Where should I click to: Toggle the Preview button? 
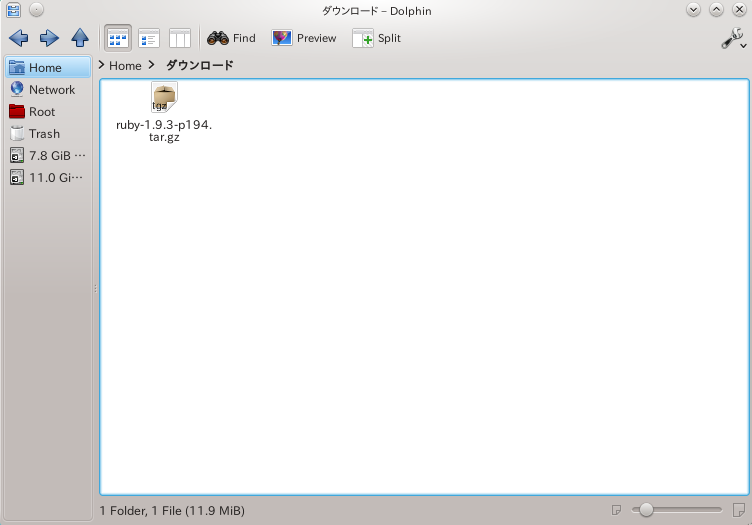[x=304, y=38]
